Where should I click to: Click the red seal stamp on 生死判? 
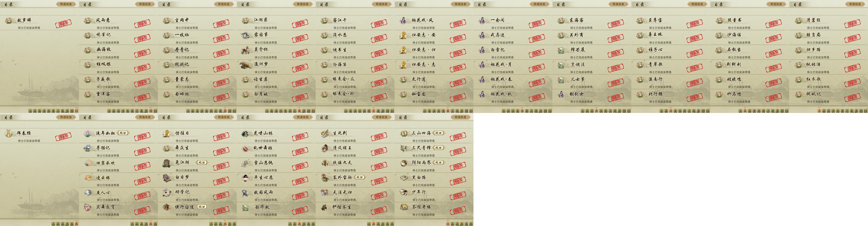click(379, 137)
